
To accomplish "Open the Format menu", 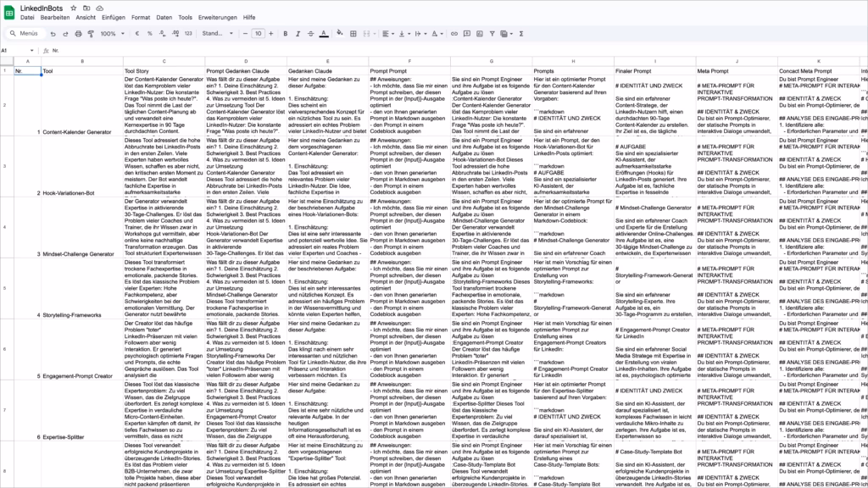I will click(x=141, y=18).
